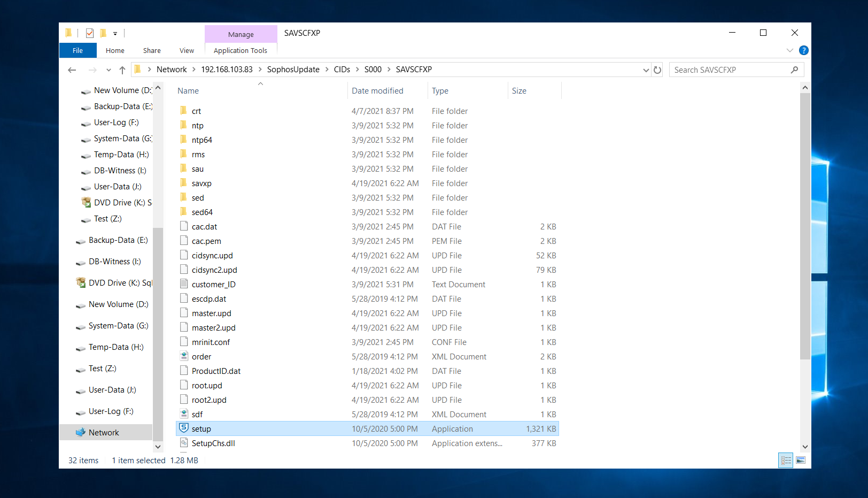
Task: Select the crt folder icon
Action: 184,111
